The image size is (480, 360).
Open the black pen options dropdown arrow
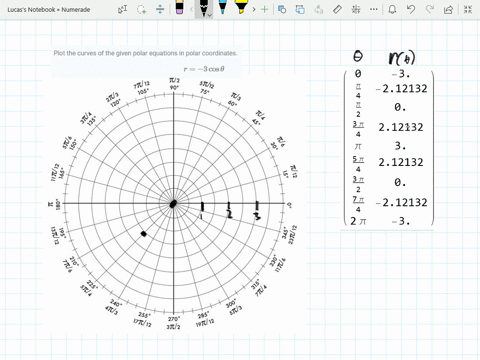click(x=209, y=15)
